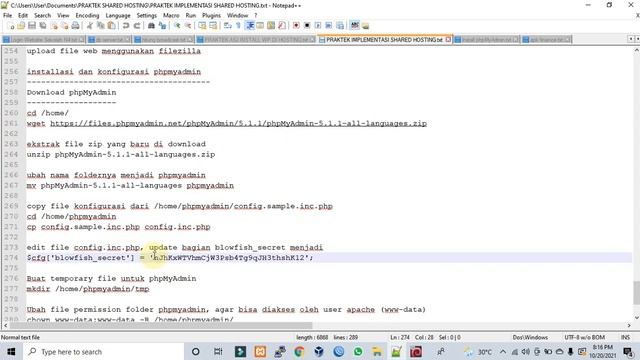Click the line 274 blowfish_secret text
The height and width of the screenshot is (360, 640).
click(170, 258)
